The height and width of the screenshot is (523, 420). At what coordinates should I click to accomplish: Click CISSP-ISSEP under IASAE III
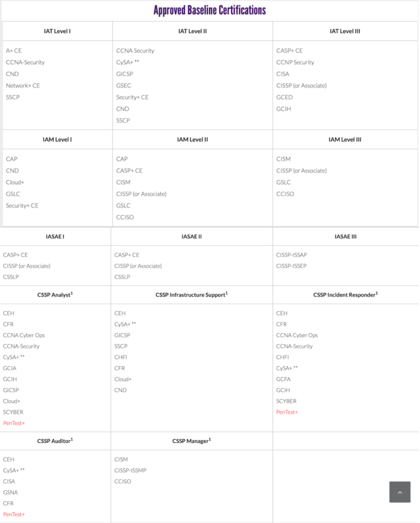(x=291, y=266)
